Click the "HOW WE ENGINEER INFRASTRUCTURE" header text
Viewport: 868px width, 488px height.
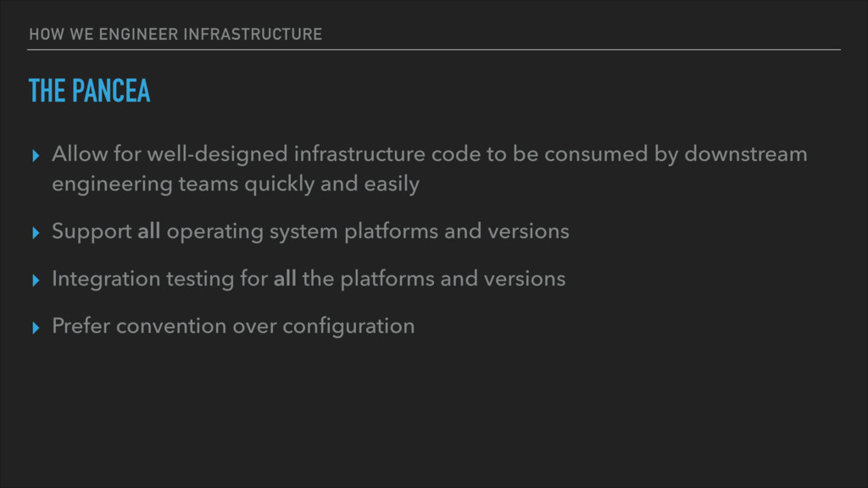pos(175,34)
